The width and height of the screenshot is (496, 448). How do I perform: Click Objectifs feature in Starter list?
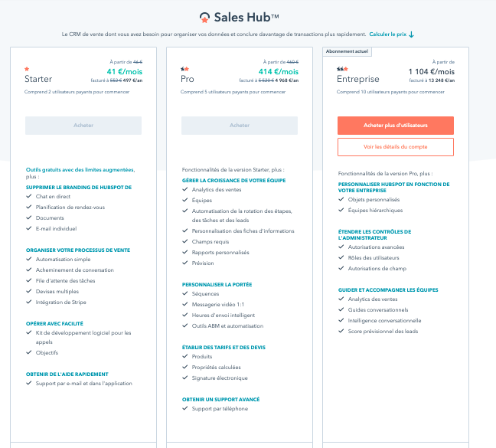[47, 353]
